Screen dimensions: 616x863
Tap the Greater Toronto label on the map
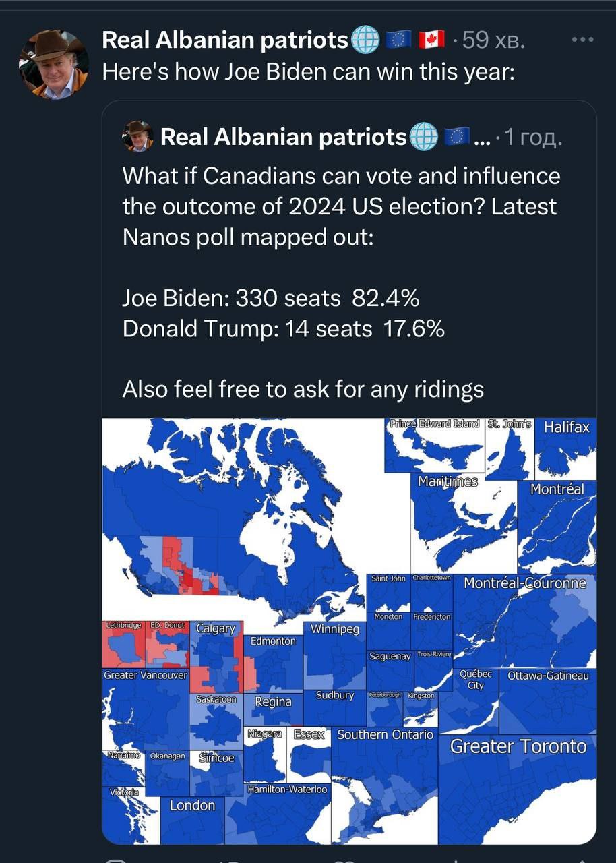click(518, 746)
